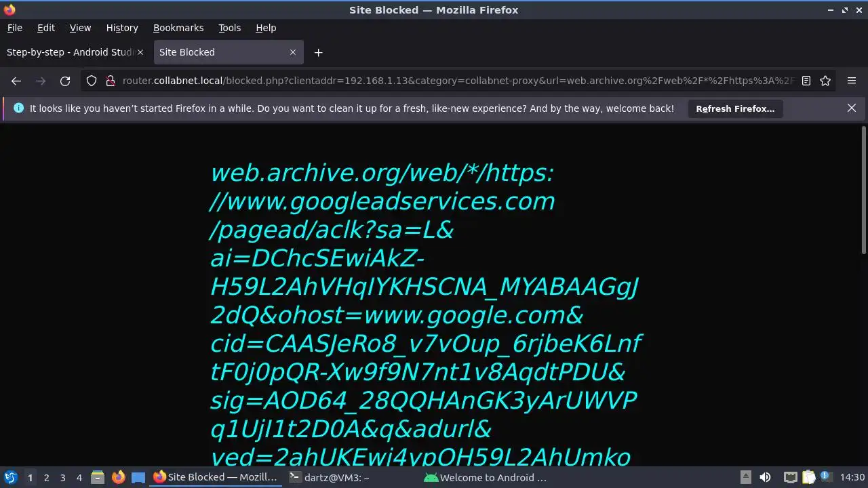Activate Site Blocked Mozilla taskbar entry
868x488 pixels.
click(x=216, y=477)
